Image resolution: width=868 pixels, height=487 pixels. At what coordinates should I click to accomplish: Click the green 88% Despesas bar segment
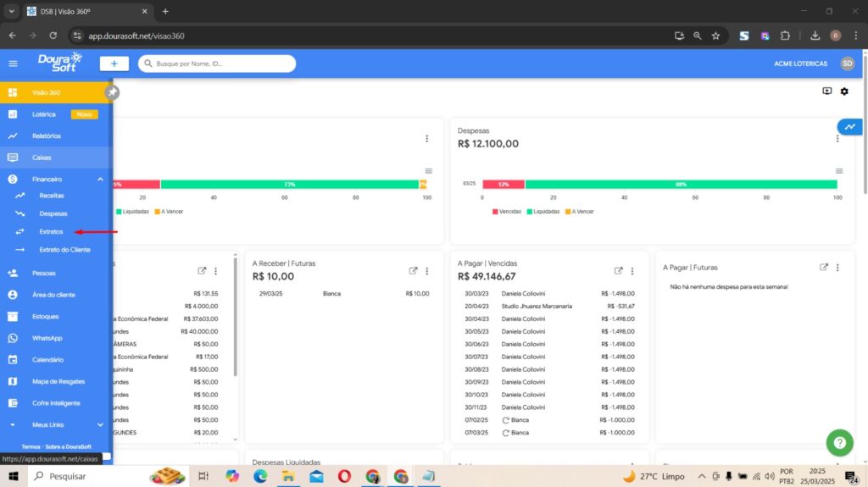tap(681, 184)
